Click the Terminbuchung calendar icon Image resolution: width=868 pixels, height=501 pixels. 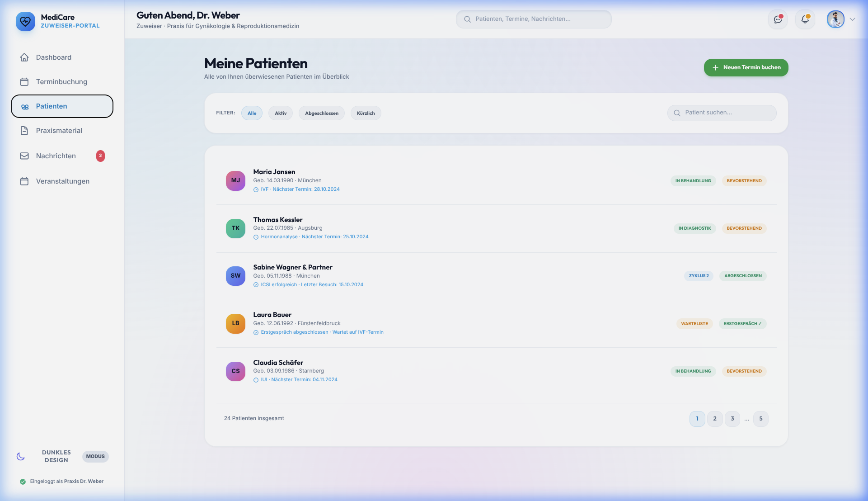click(x=24, y=82)
